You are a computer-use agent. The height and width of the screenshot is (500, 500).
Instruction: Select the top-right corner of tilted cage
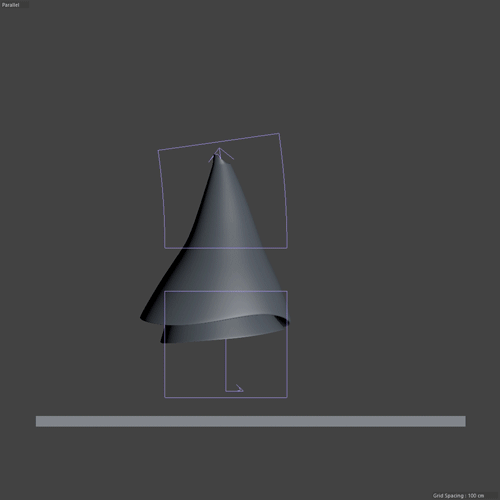(x=279, y=134)
